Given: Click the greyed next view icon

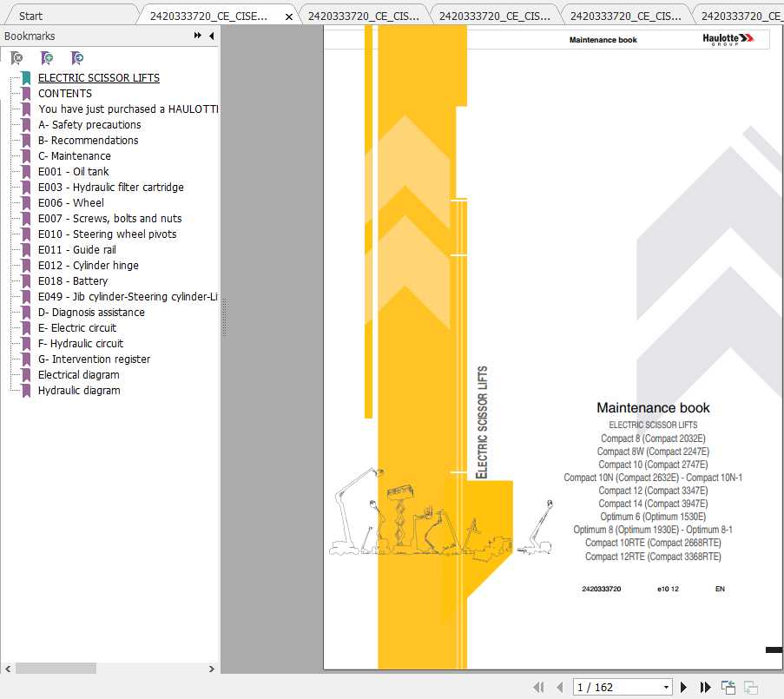Looking at the screenshot, I should coord(750,688).
